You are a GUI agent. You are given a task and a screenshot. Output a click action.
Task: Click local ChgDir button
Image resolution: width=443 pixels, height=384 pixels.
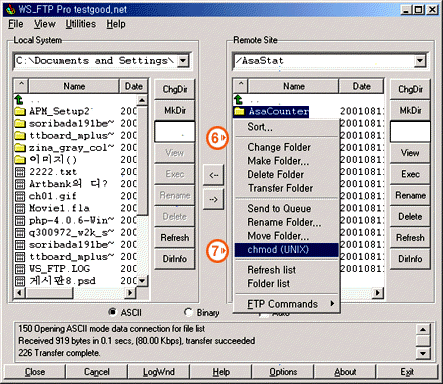[175, 89]
